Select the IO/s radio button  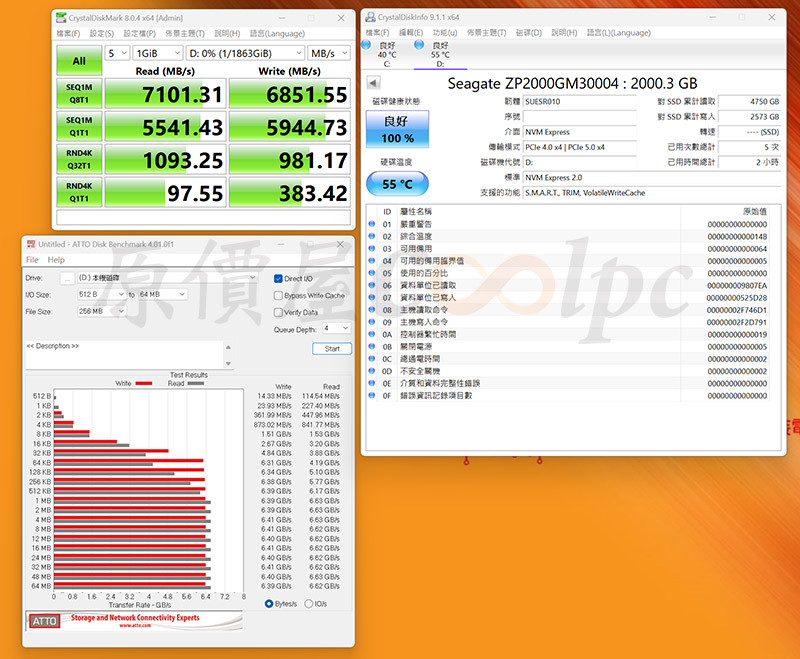[308, 603]
